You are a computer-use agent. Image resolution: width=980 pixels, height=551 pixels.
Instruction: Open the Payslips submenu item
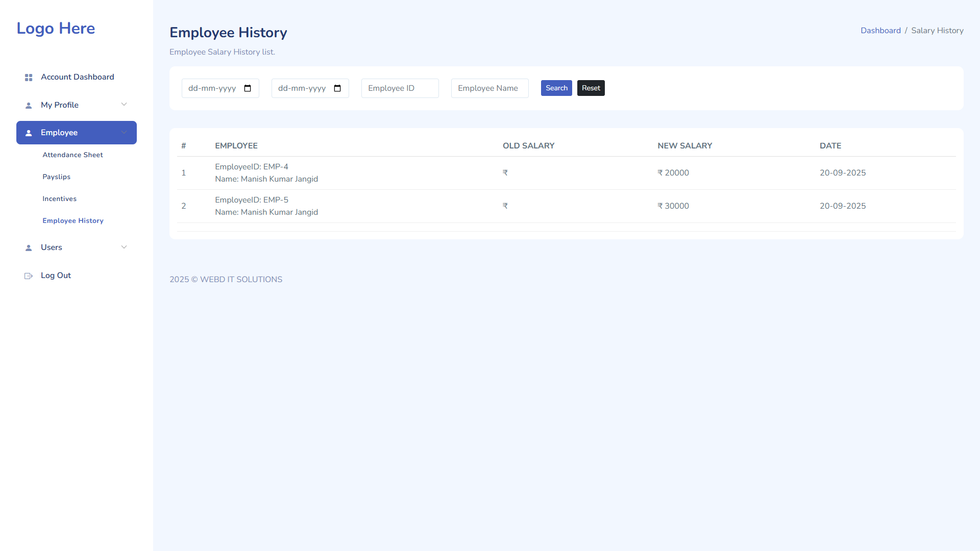[x=56, y=177]
